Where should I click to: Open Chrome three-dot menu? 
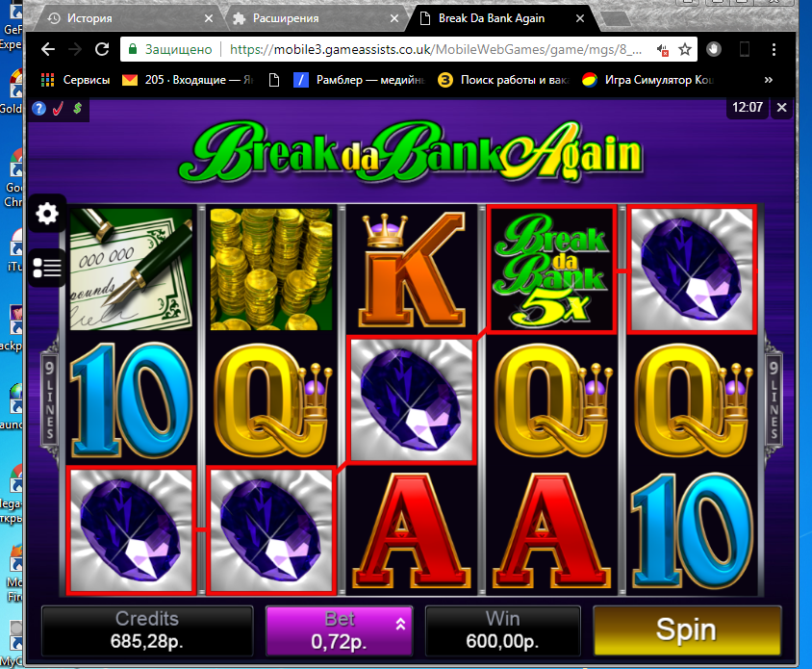(x=774, y=49)
